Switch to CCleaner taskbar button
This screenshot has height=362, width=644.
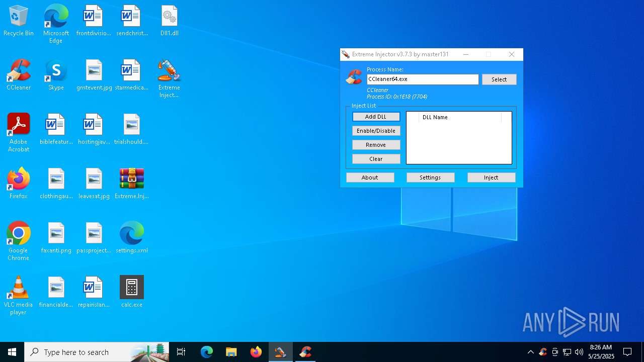305,352
